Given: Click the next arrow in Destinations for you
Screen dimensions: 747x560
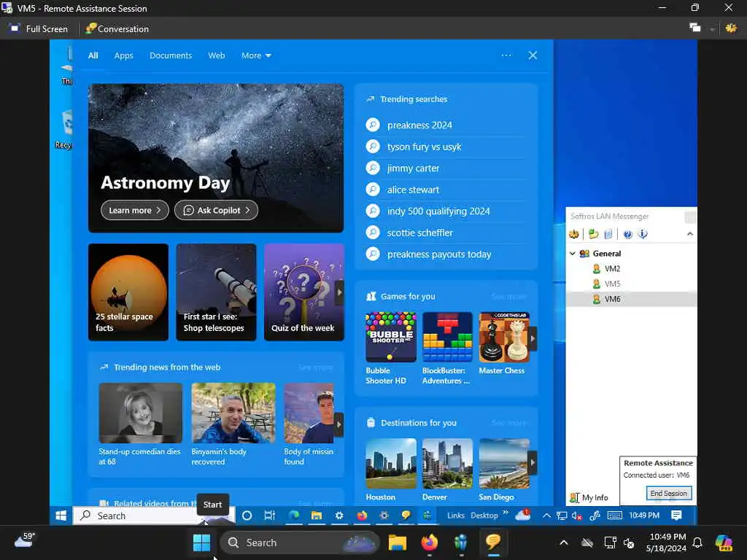Looking at the screenshot, I should [x=533, y=462].
